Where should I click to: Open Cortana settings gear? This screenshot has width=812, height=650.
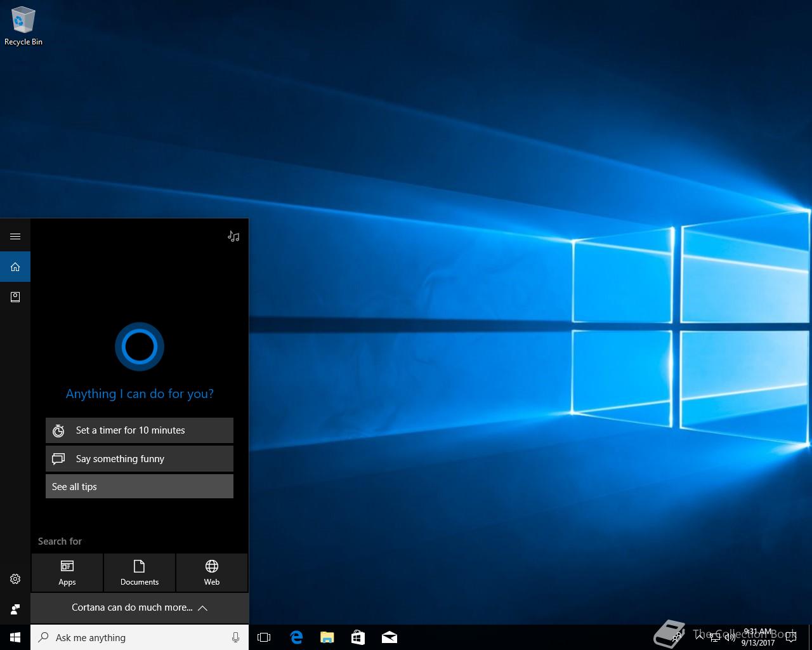(15, 579)
